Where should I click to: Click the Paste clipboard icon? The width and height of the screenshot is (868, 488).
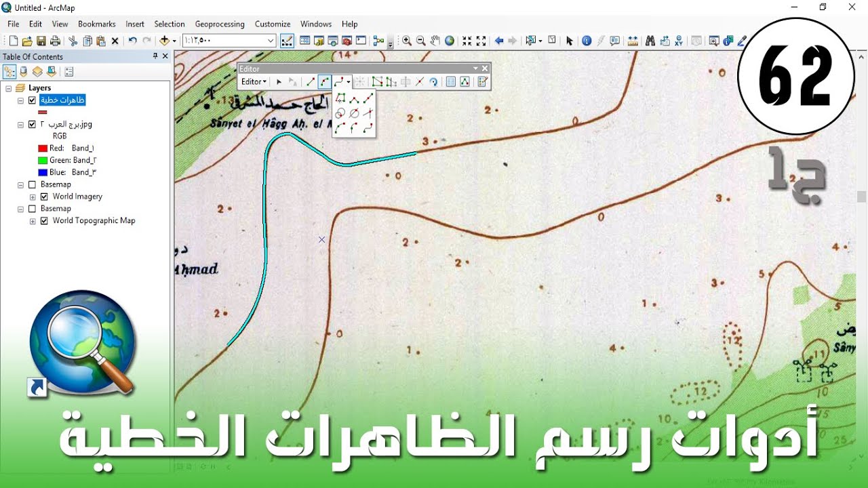101,41
